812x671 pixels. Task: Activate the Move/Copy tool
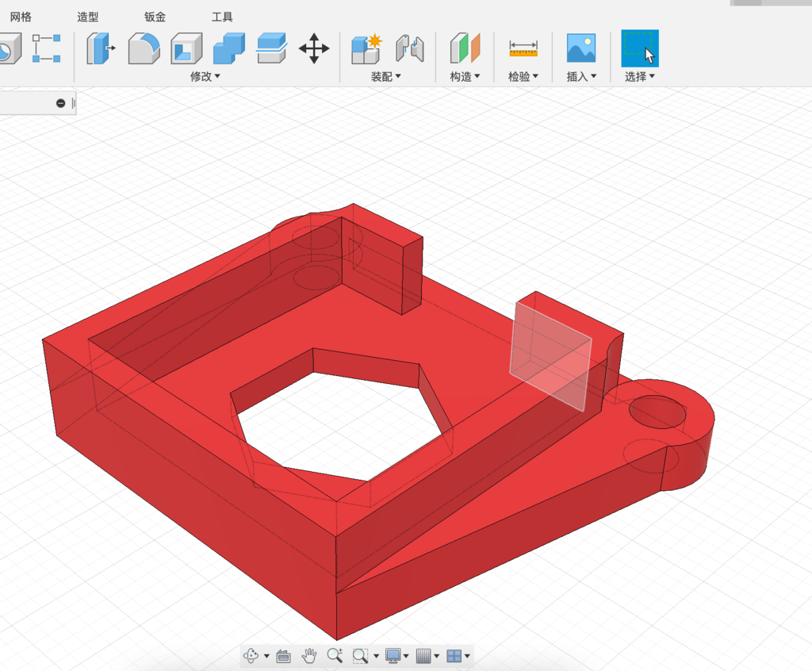click(x=314, y=48)
